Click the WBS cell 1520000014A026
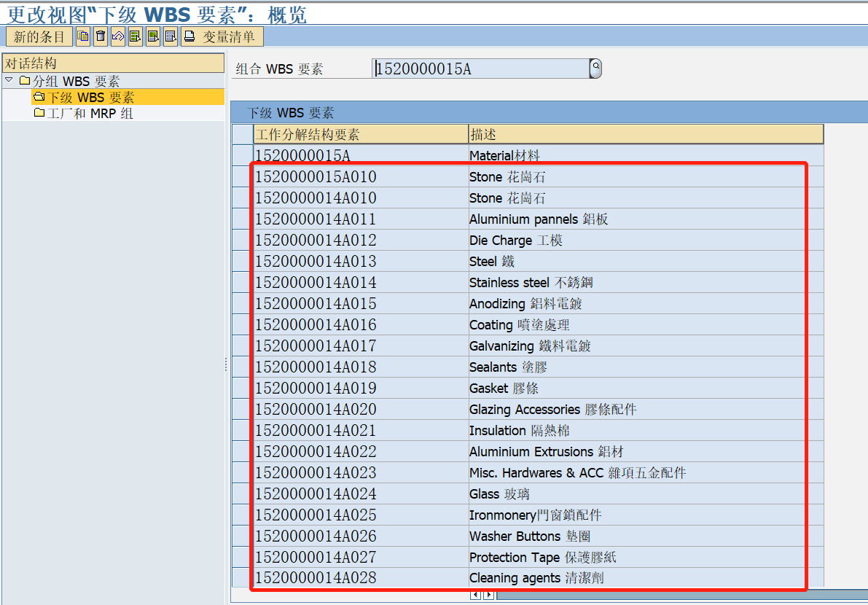Screen dimensions: 868x605 click(x=361, y=536)
